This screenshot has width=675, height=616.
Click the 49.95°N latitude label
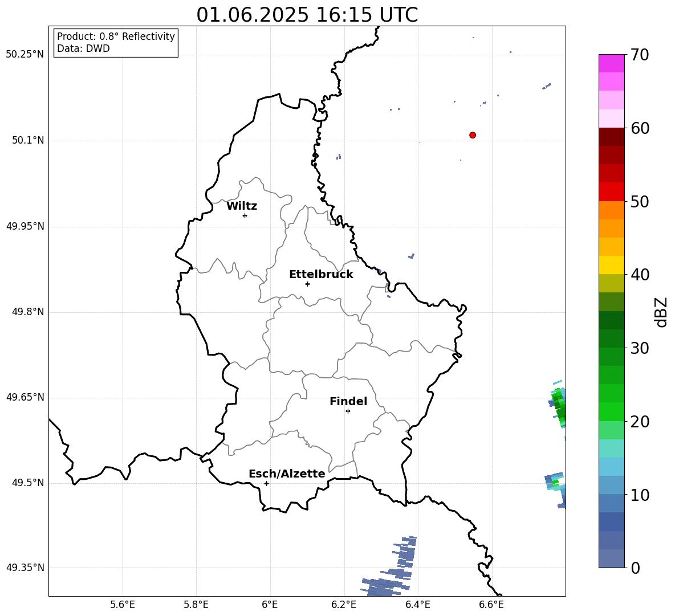[x=25, y=226]
